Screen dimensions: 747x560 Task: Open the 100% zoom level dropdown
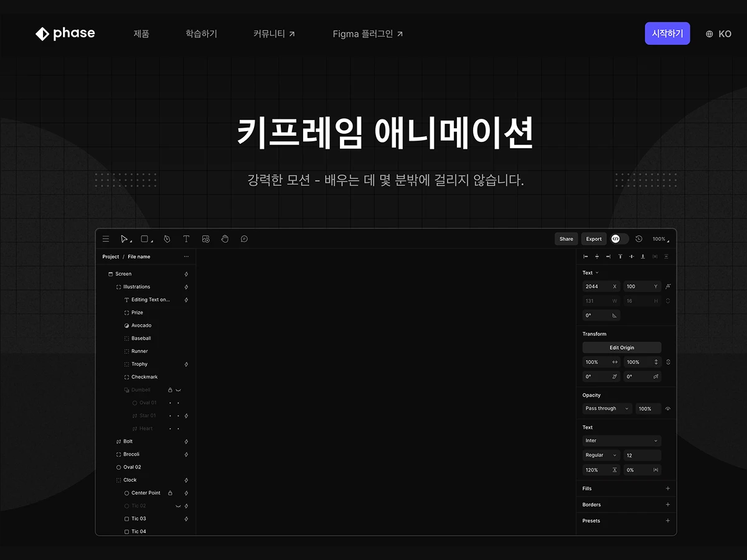[x=660, y=239]
